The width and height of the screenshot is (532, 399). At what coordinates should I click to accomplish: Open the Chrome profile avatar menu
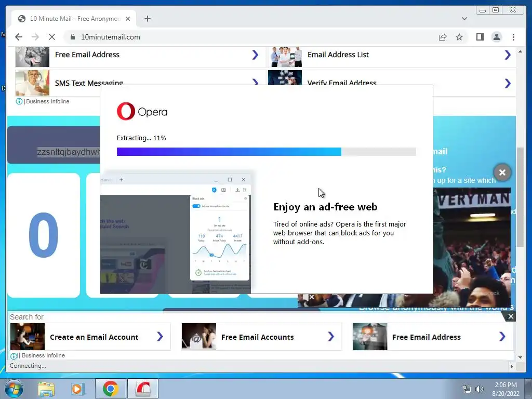point(496,37)
